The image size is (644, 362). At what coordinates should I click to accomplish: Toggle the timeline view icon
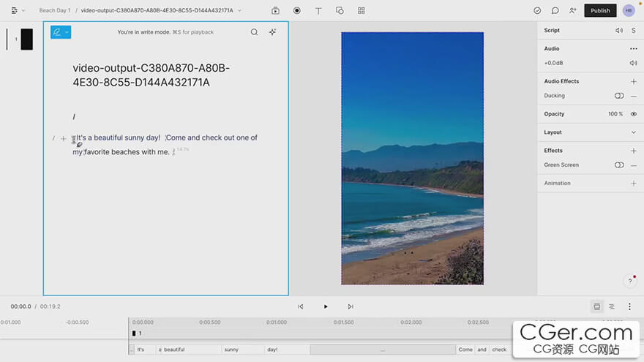[x=596, y=306]
